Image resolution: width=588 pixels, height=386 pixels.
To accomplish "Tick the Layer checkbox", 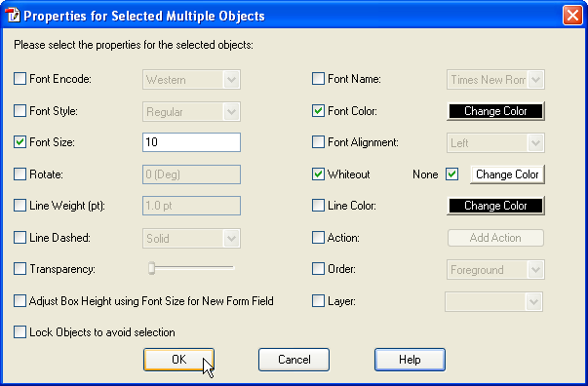I will click(x=318, y=301).
